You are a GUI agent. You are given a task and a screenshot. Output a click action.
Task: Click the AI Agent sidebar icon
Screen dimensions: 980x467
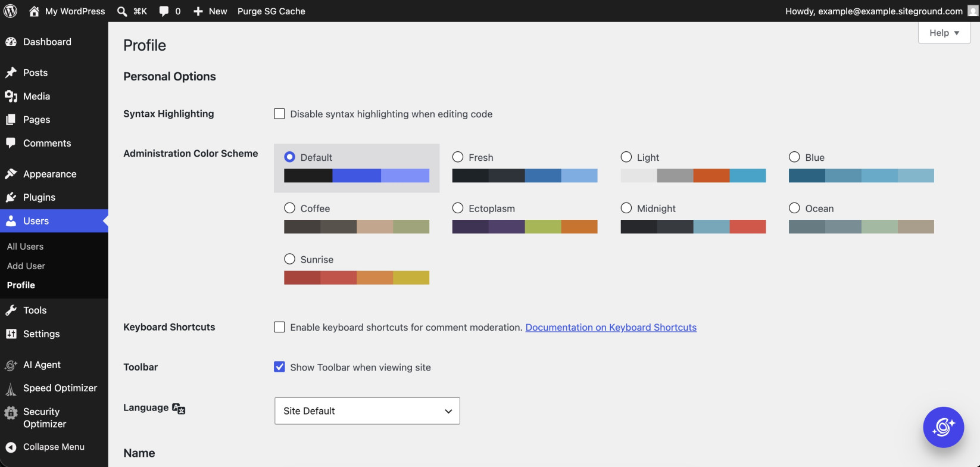click(11, 365)
